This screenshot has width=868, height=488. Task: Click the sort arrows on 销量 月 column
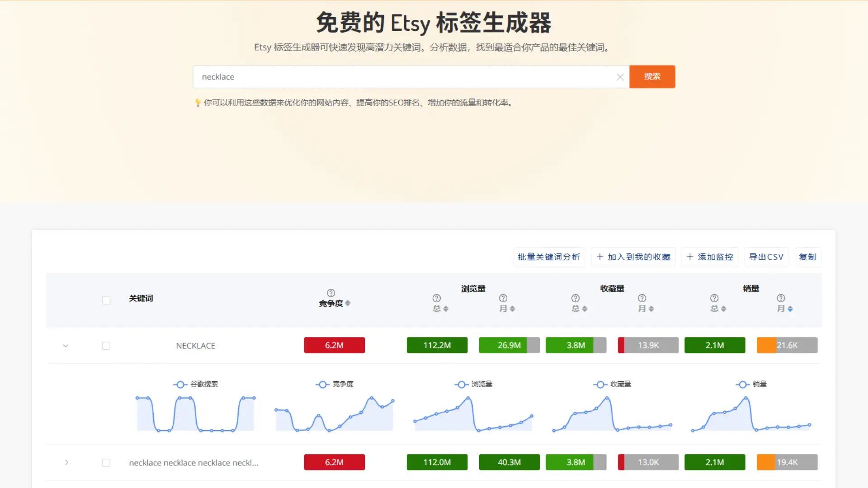pyautogui.click(x=790, y=309)
